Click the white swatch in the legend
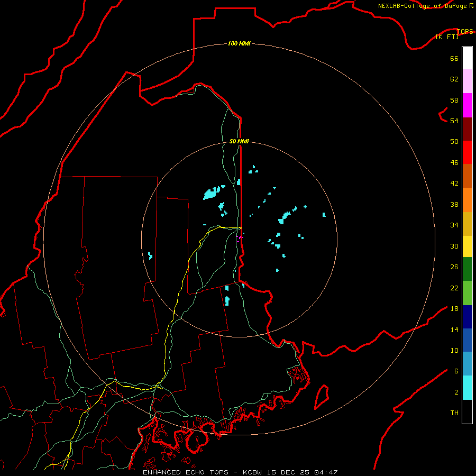Image resolution: width=476 pixels, height=476 pixels. coord(467,58)
